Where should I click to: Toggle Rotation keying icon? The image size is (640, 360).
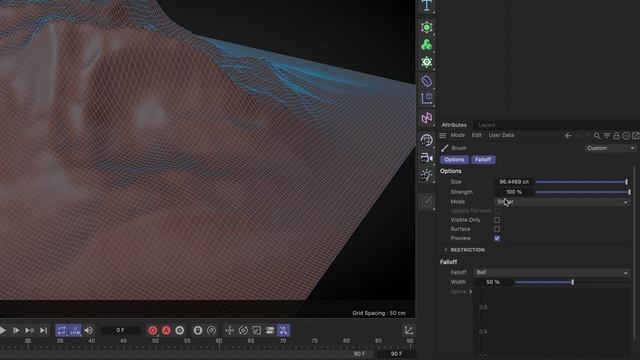[243, 330]
